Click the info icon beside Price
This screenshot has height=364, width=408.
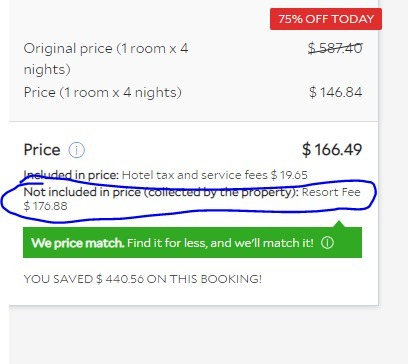(77, 150)
